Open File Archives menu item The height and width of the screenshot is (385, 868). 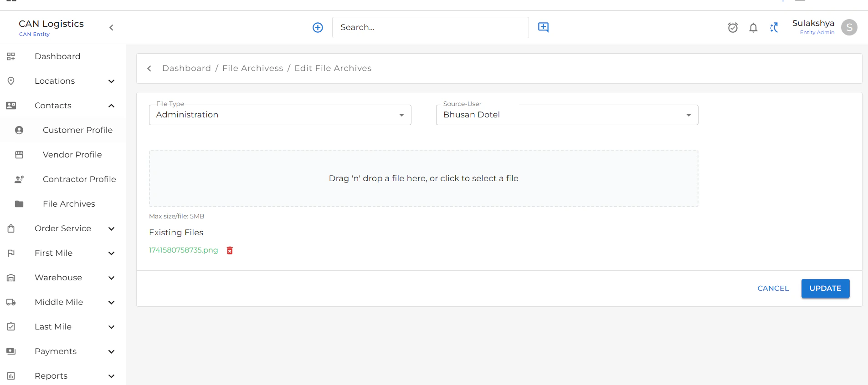(x=69, y=204)
